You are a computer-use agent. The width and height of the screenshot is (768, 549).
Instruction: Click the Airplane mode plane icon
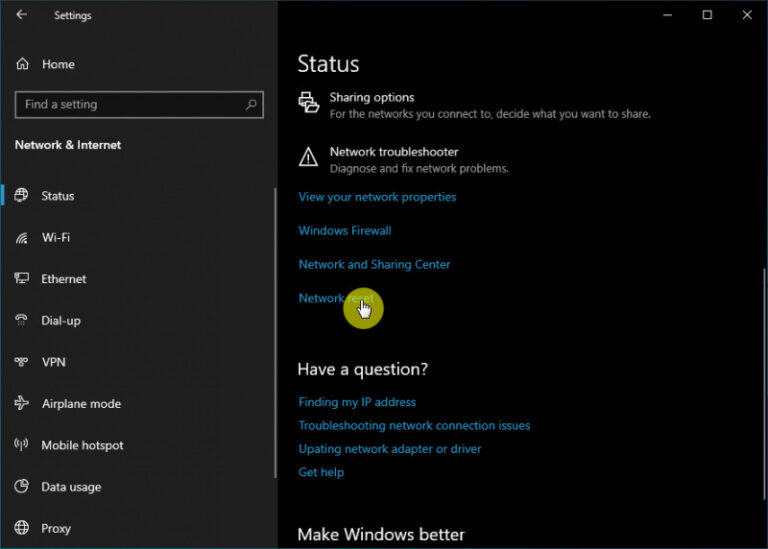(x=22, y=403)
